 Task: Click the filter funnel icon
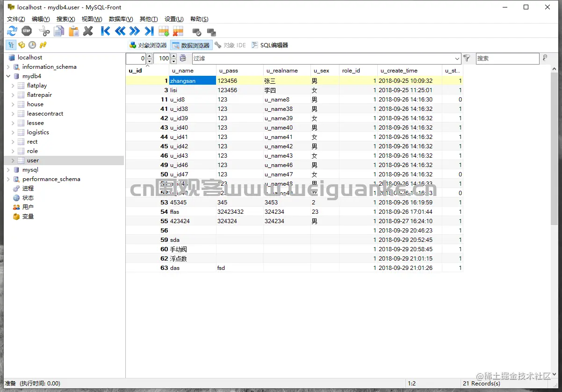[467, 58]
